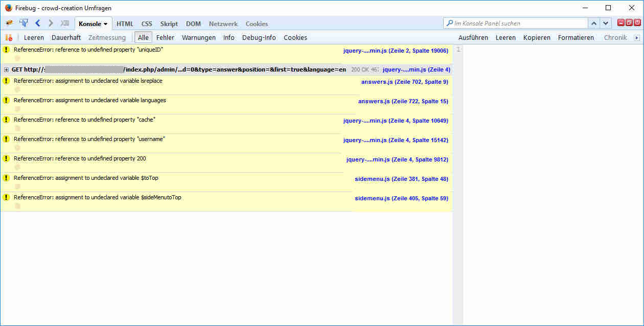Image resolution: width=644 pixels, height=326 pixels.
Task: Open the answers.js Zeile 702 link
Action: (404, 82)
